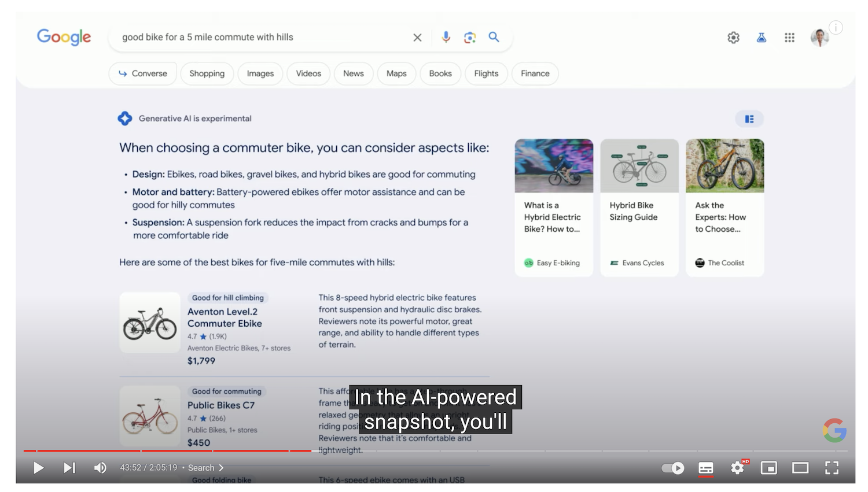Click the magnifying glass search button

(494, 37)
